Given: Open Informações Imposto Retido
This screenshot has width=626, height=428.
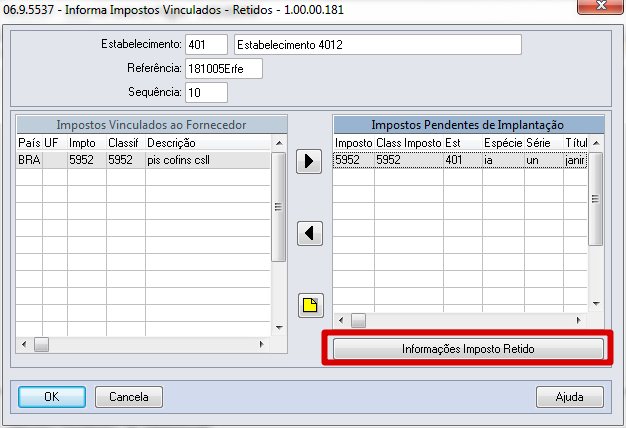Looking at the screenshot, I should tap(468, 349).
